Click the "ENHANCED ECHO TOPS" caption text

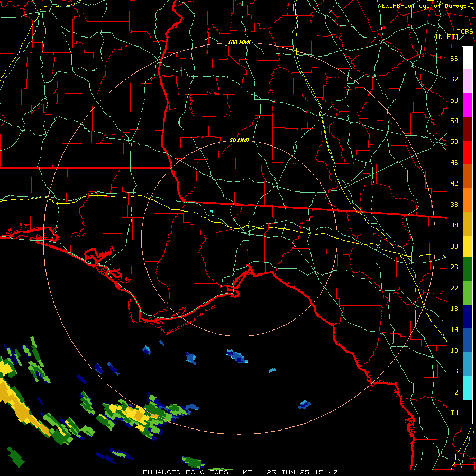coord(186,472)
